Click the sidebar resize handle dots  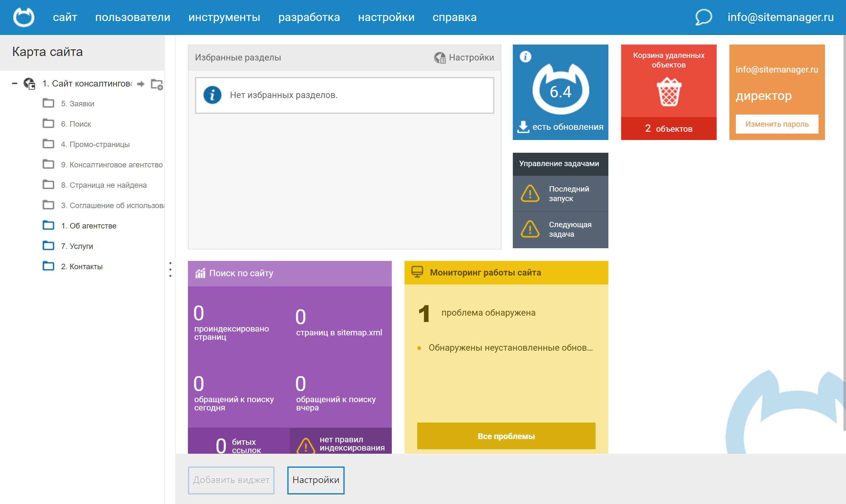170,269
